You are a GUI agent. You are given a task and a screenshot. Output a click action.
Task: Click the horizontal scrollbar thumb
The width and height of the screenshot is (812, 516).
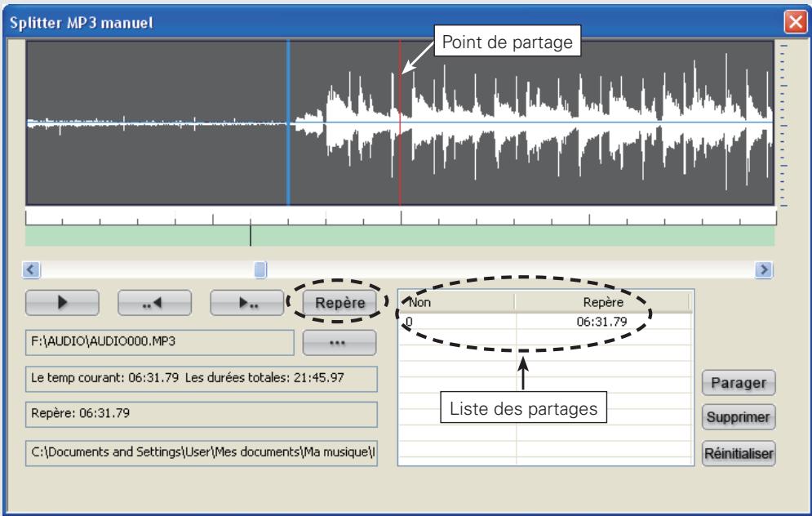coord(260,269)
